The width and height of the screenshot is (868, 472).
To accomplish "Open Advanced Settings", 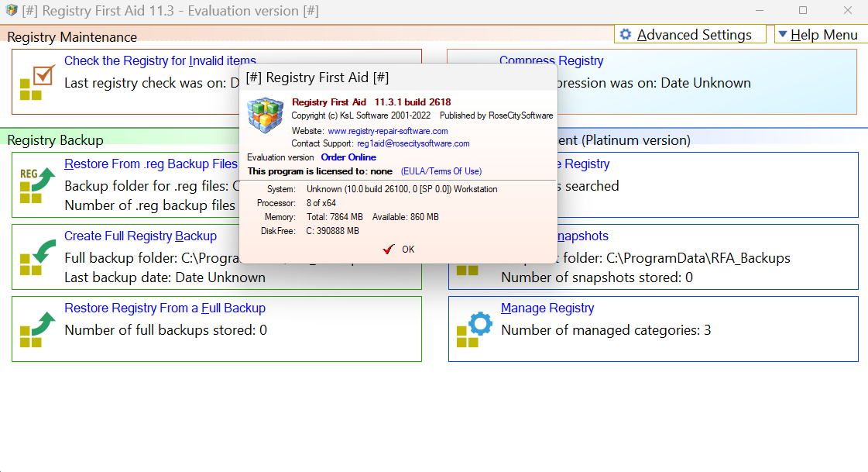I will coord(693,35).
